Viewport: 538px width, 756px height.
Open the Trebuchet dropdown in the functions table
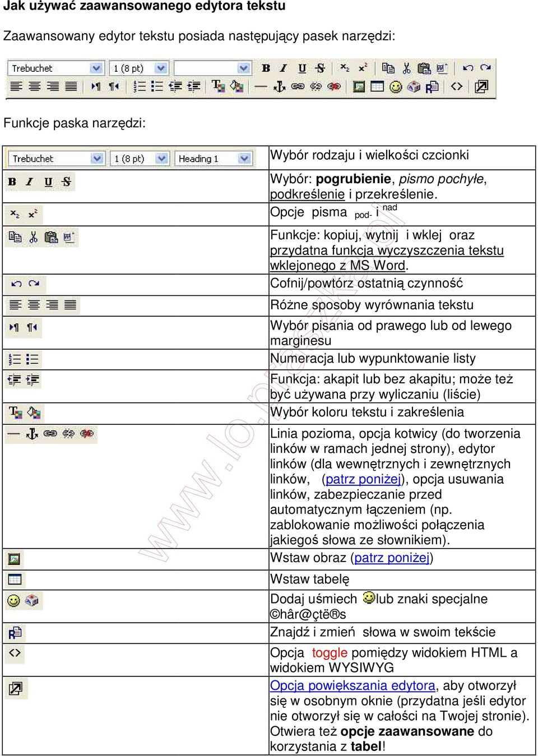[57, 159]
